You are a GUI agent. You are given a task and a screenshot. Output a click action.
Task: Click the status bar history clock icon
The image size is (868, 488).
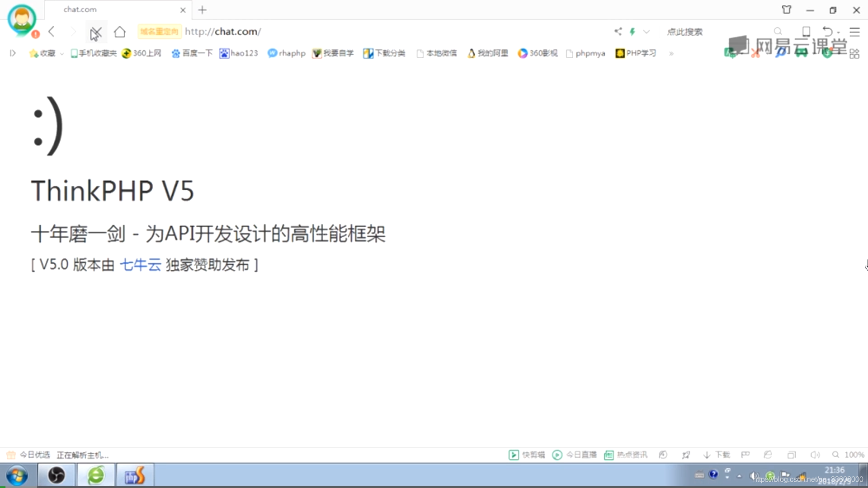[663, 455]
